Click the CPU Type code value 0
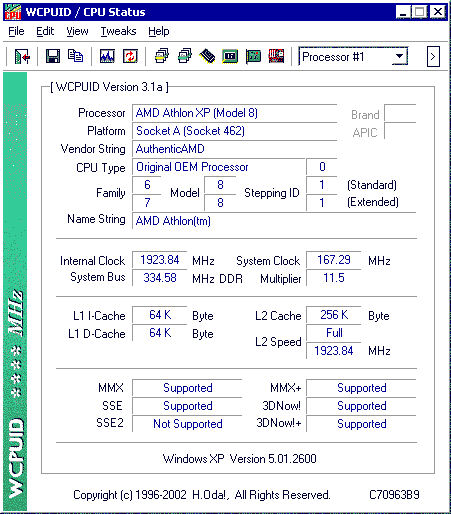Viewport: 451px width, 514px height. pos(322,167)
